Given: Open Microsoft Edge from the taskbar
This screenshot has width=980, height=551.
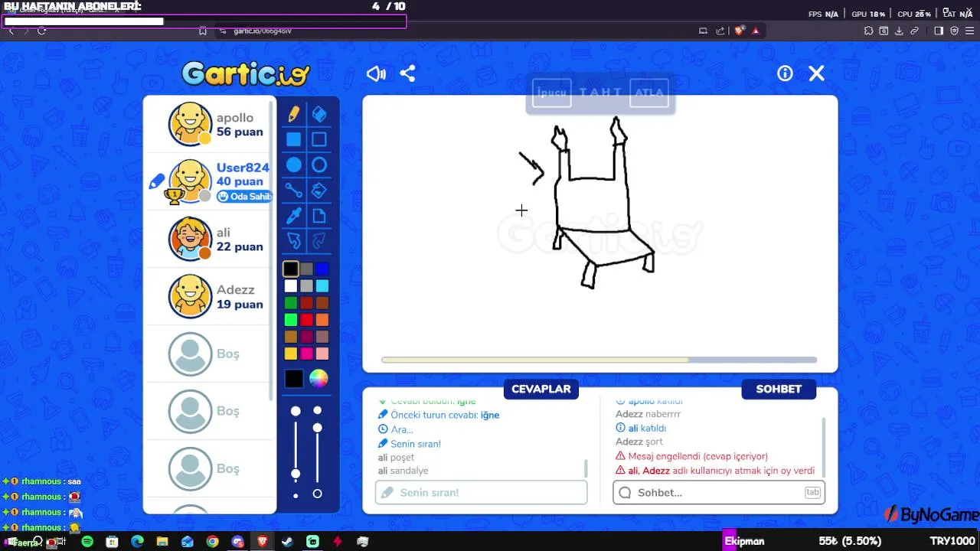Looking at the screenshot, I should (x=137, y=542).
